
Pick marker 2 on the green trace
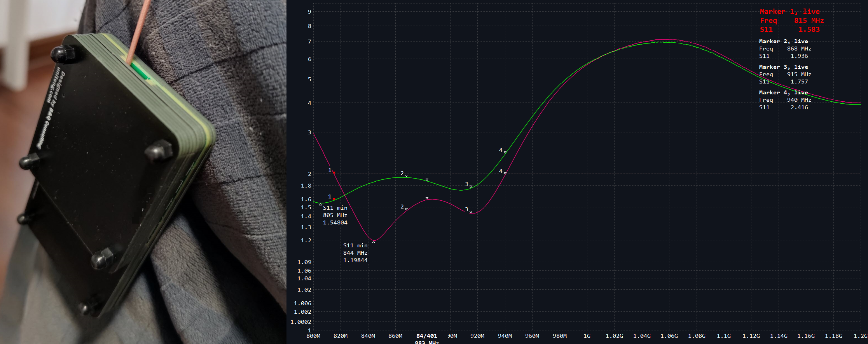pyautogui.click(x=406, y=176)
